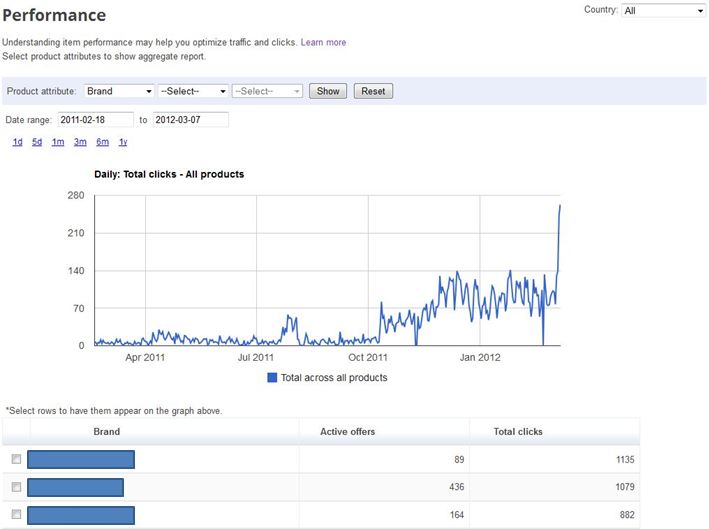Screen dimensions: 709x529
Task: Open the second attribute Select dropdown
Action: coord(193,91)
